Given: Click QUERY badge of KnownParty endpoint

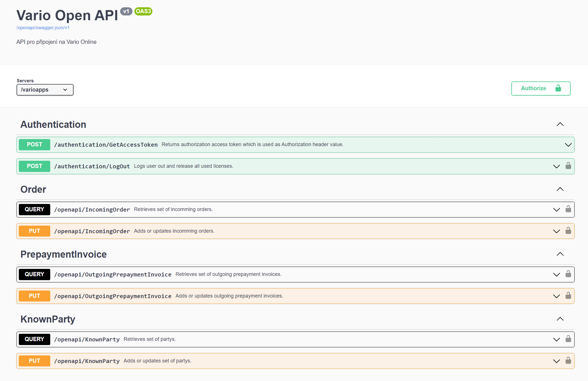Looking at the screenshot, I should coord(35,339).
